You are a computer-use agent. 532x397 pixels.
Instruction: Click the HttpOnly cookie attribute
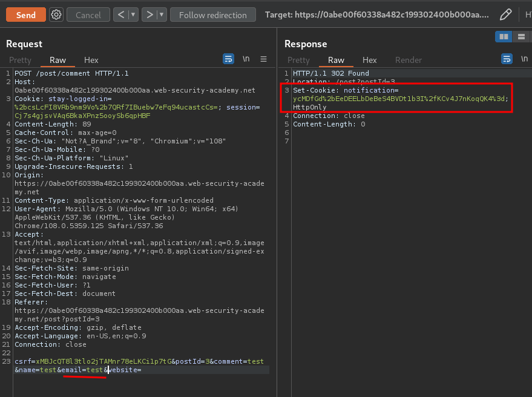(x=309, y=107)
